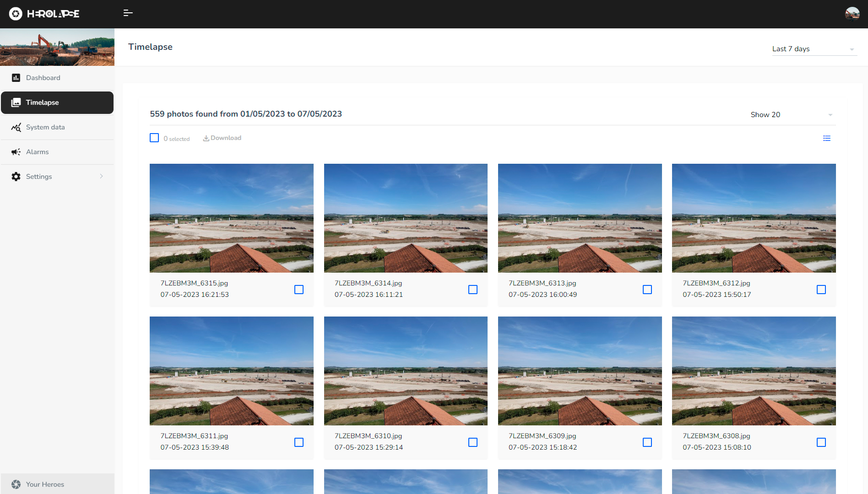Select checkbox for 7LZEBM3M_6308.jpg

coord(821,442)
